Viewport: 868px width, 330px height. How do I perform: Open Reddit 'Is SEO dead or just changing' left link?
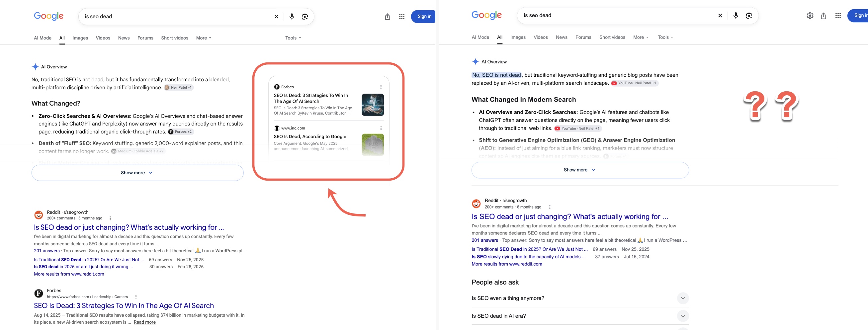[x=129, y=227]
